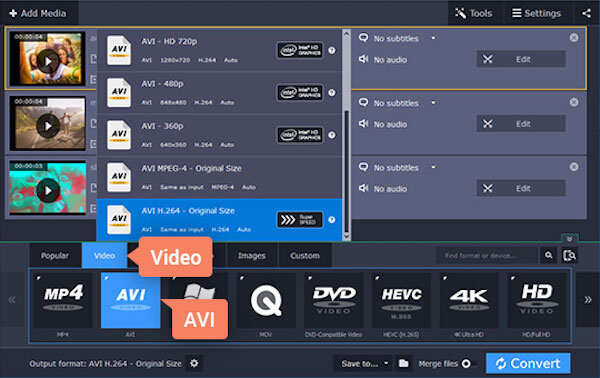This screenshot has height=378, width=600.
Task: Remove the second file from list
Action: [574, 102]
